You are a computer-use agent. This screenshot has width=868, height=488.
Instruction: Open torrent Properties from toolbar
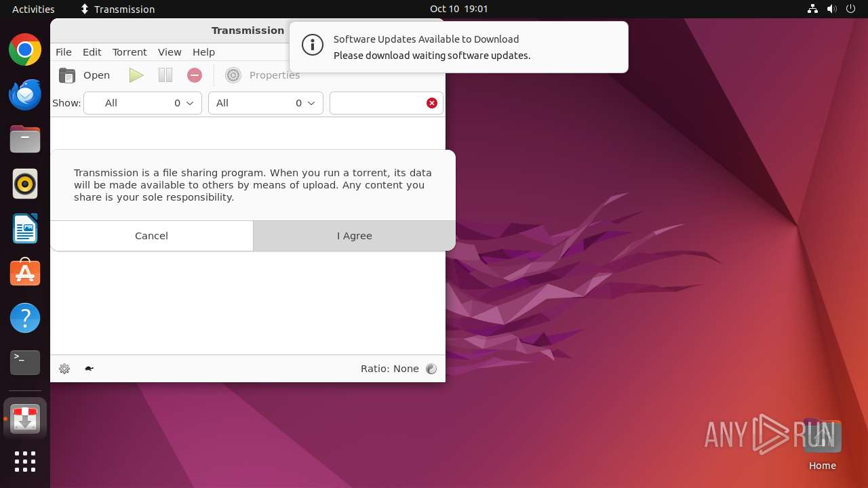[x=263, y=75]
